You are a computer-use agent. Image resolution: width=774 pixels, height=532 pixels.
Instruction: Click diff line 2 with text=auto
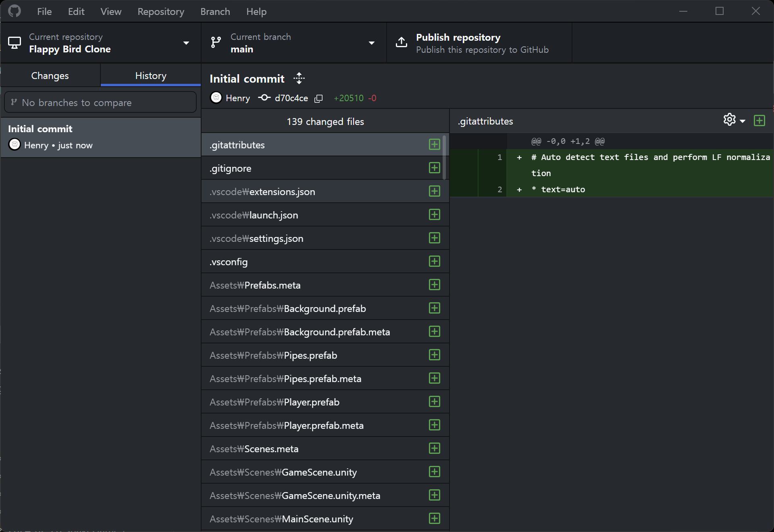coord(612,189)
